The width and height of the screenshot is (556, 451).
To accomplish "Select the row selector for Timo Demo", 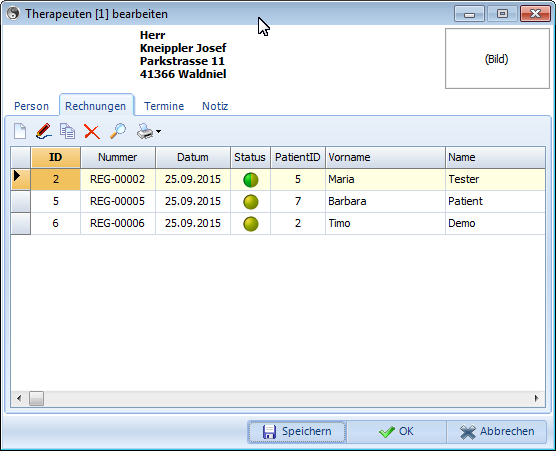I will pos(21,223).
